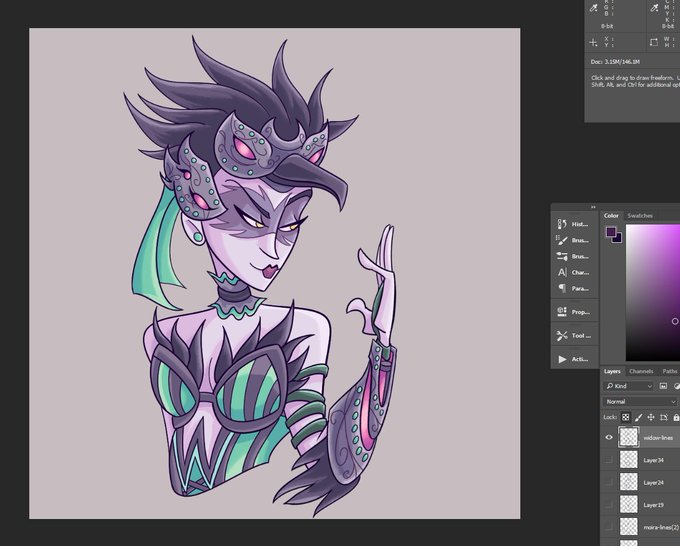Screen dimensions: 680x546
Task: Switch to the Swatches tab
Action: [x=640, y=216]
